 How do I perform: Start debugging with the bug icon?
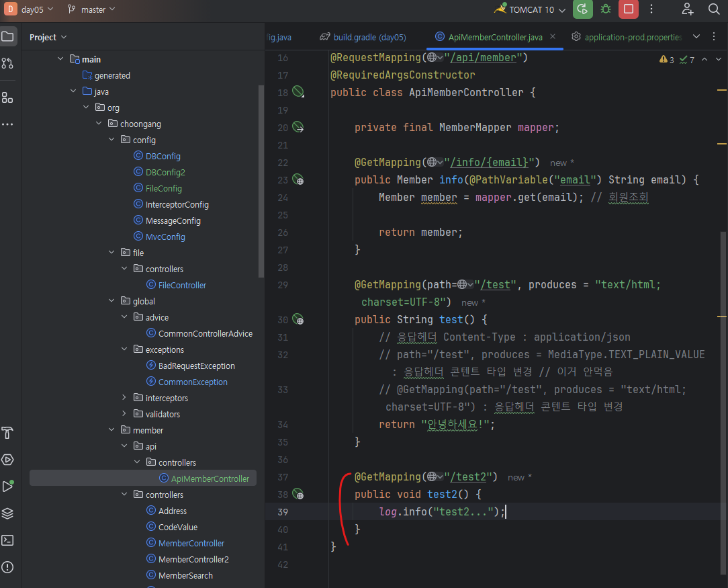606,9
